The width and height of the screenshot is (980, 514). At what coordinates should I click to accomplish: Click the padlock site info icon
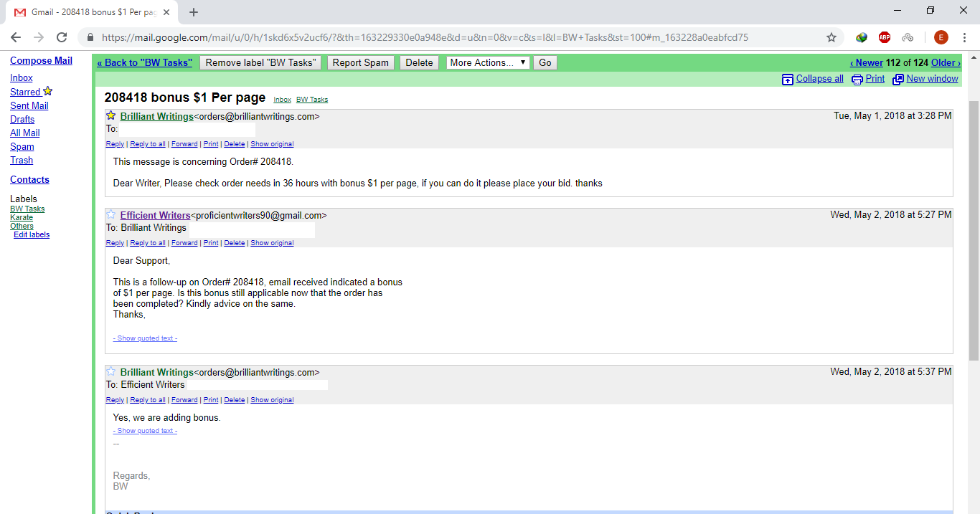pos(90,37)
